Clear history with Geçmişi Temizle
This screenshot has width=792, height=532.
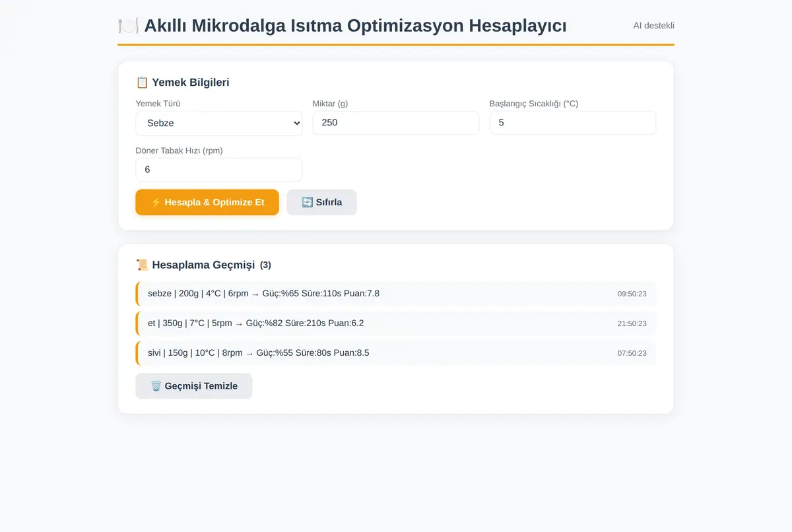(x=193, y=386)
